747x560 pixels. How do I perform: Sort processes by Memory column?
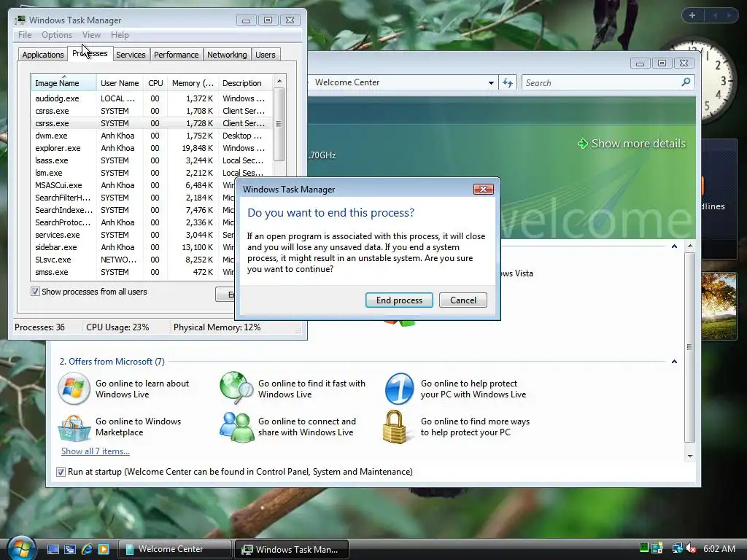tap(193, 83)
